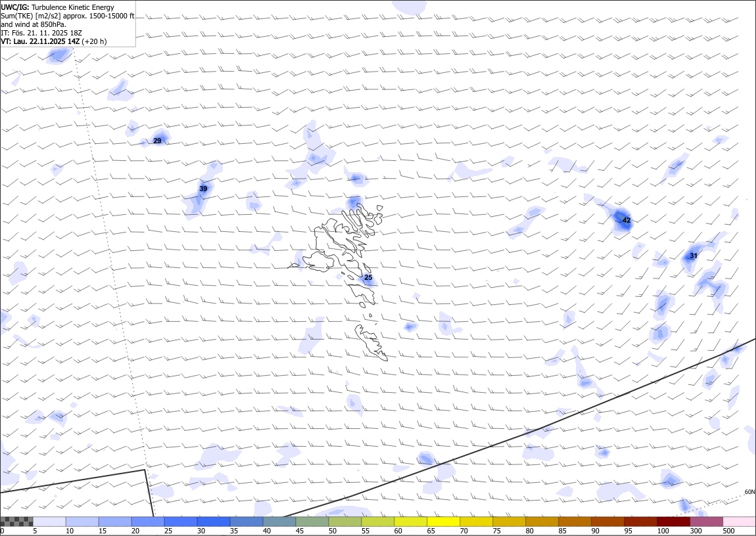Click the 65–70 bright yellow legend swatch
The width and height of the screenshot is (756, 536).
coord(443,522)
